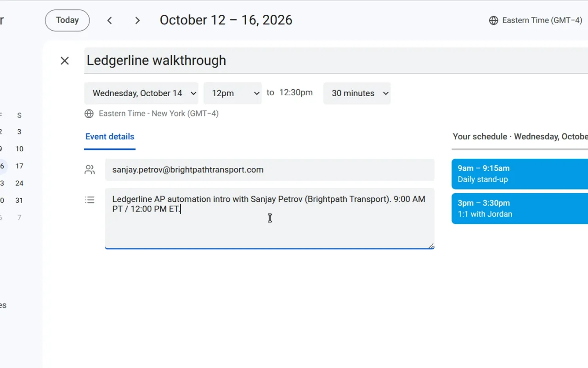
Task: Click the October 12 – 16, 2026 heading
Action: point(226,20)
